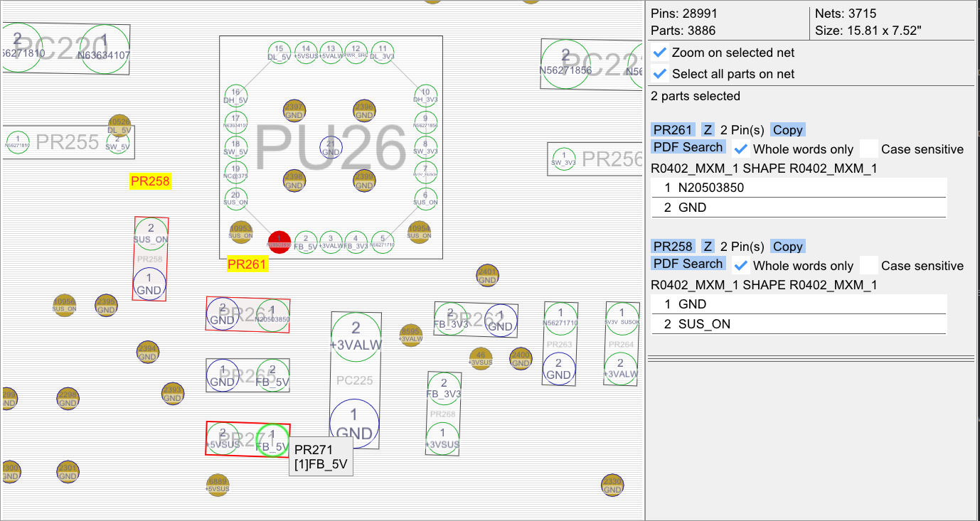Enable Case sensitive for PR261
980x521 pixels.
click(868, 149)
